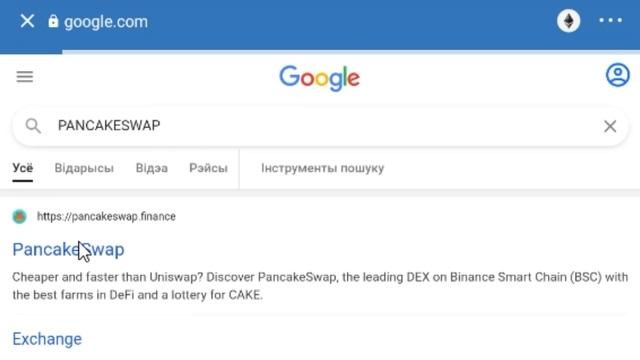Image resolution: width=640 pixels, height=360 pixels.
Task: Close the in-app browser with the X icon
Action: click(27, 21)
